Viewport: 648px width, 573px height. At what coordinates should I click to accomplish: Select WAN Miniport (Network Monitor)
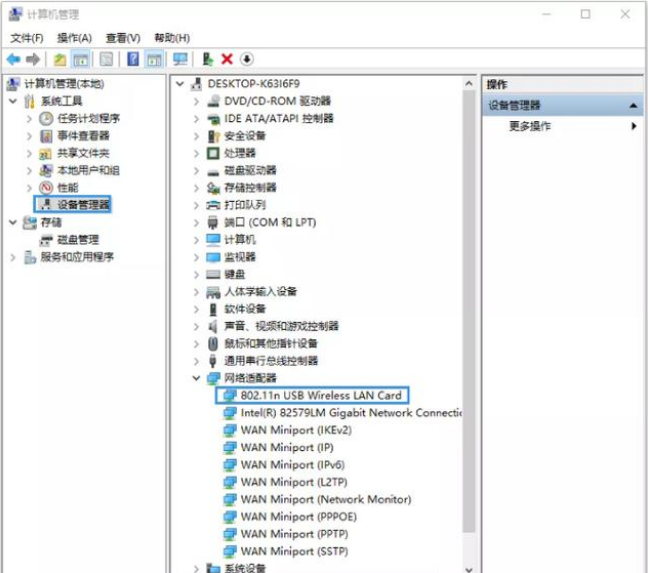[326, 499]
